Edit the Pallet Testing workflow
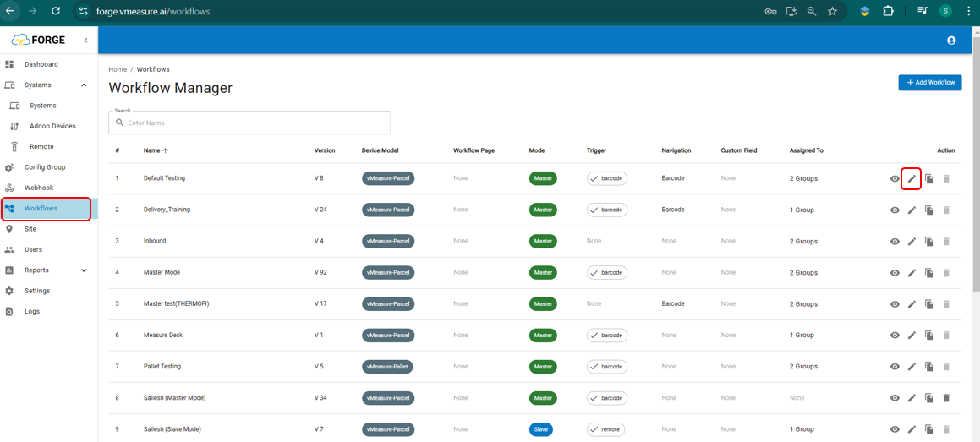This screenshot has height=442, width=980. (x=912, y=367)
